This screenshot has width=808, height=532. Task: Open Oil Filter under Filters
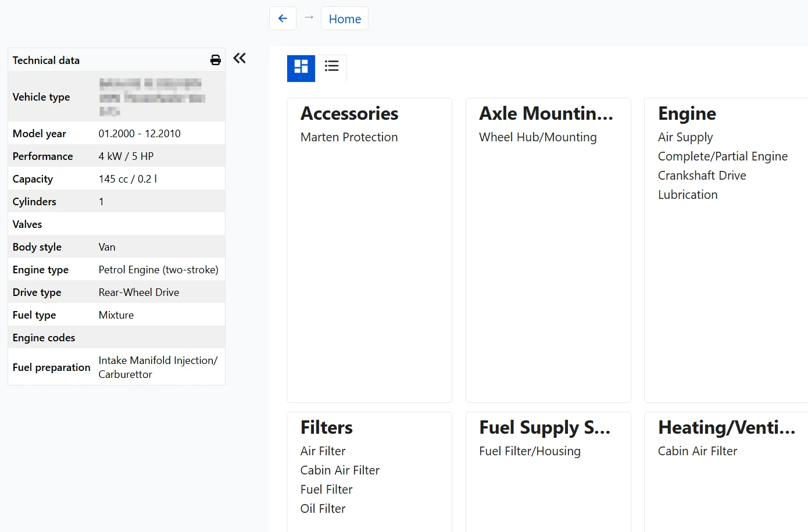(323, 509)
